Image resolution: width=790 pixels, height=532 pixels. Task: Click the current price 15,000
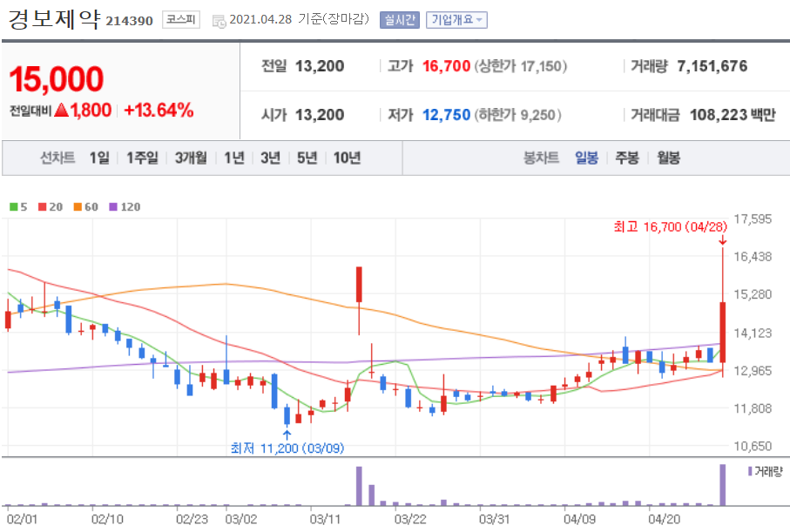[x=57, y=79]
